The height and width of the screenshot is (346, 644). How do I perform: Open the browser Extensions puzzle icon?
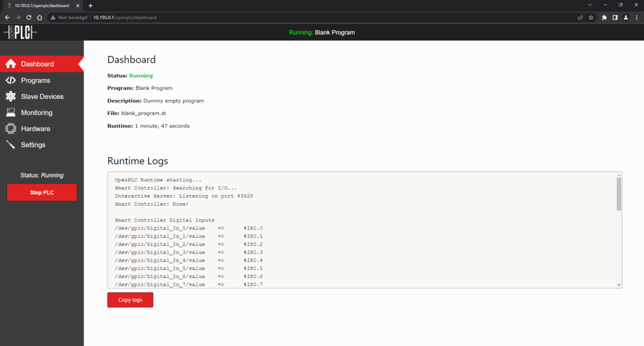[x=604, y=18]
